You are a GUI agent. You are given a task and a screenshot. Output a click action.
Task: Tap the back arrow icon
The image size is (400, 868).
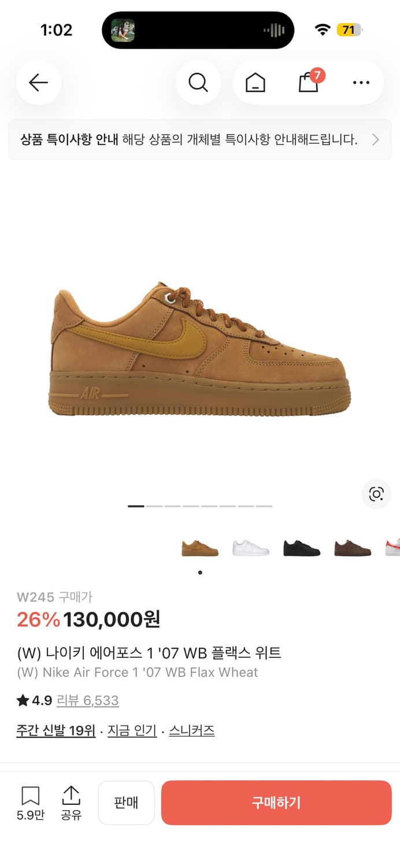pyautogui.click(x=38, y=83)
